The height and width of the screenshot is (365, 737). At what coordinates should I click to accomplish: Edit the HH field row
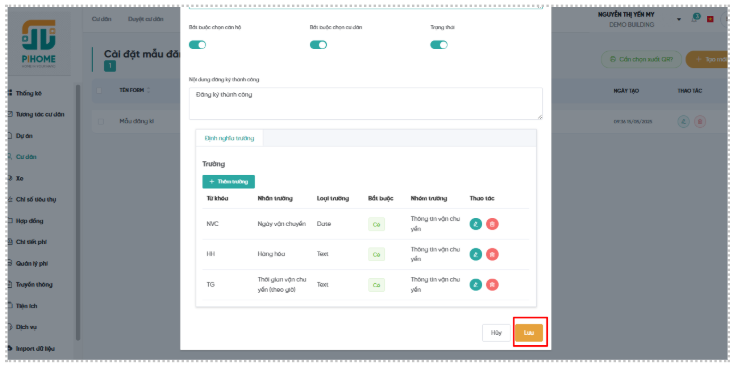coord(476,254)
